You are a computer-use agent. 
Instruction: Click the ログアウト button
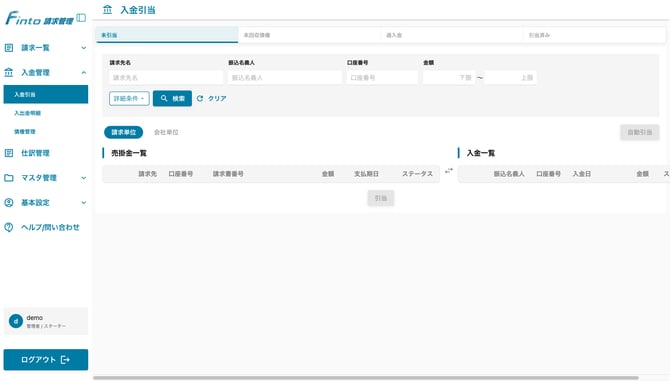(46, 360)
